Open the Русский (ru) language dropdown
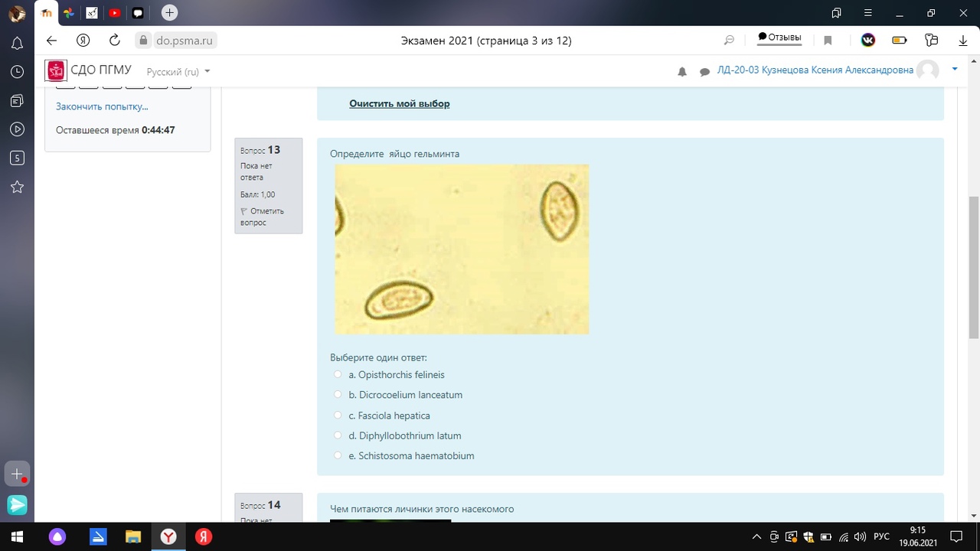Screen dimensions: 980x551 [x=178, y=71]
